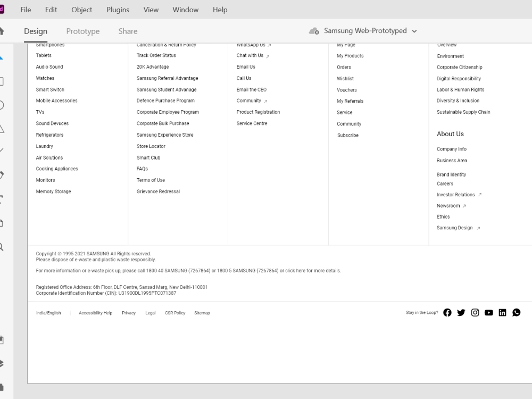The width and height of the screenshot is (532, 399).
Task: Select the Company Info text
Action: tap(452, 149)
